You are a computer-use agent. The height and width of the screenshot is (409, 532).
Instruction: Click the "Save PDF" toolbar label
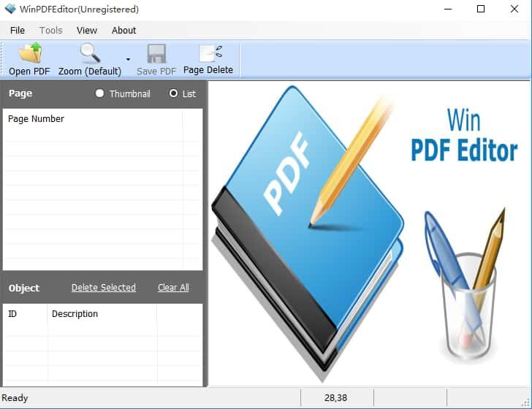pyautogui.click(x=156, y=72)
